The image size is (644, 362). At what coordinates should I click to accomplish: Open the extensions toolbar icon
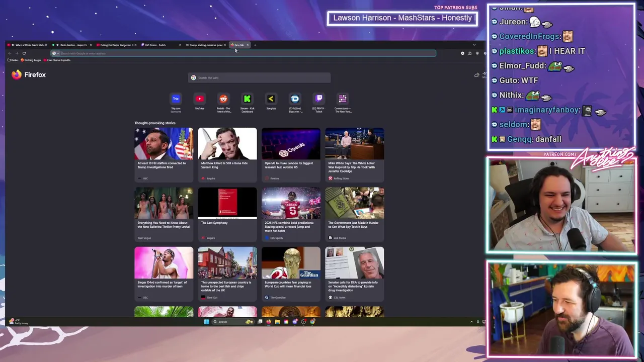(x=470, y=53)
